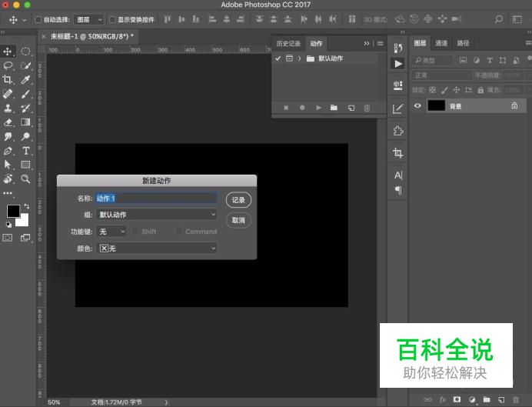Viewport: 532px width, 407px height.
Task: Switch to the 历史记录 tab
Action: [288, 44]
